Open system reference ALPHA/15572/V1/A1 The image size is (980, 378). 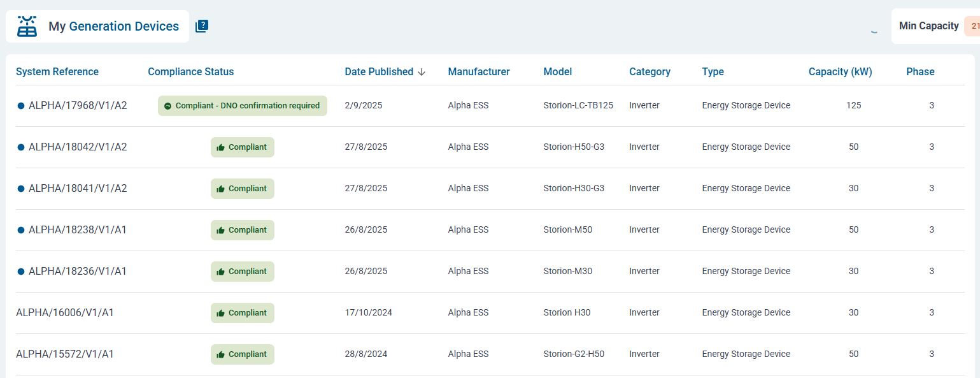pyautogui.click(x=65, y=354)
